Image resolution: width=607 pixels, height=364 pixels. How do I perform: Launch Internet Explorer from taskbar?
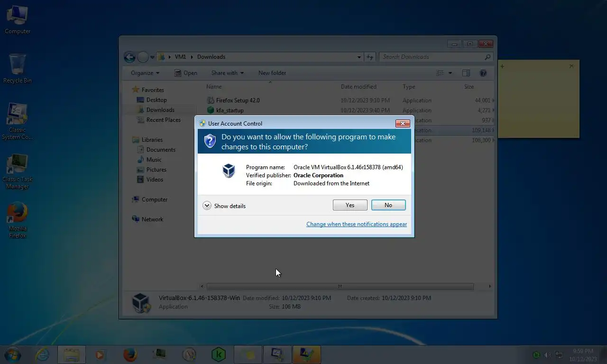(43, 355)
